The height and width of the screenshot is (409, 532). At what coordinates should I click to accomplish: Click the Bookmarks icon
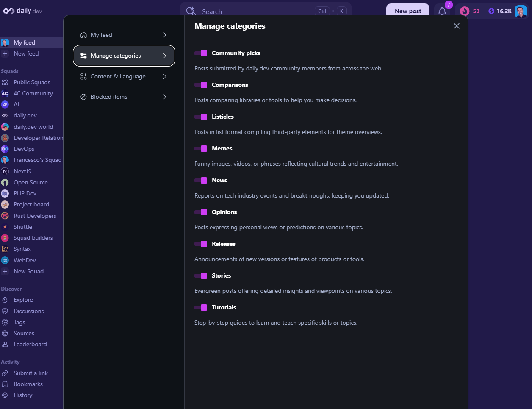pos(5,384)
